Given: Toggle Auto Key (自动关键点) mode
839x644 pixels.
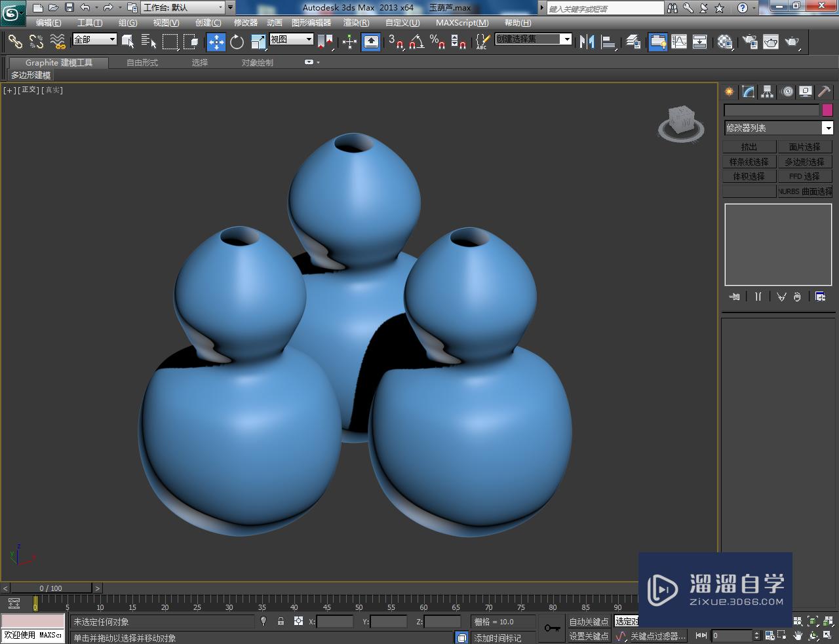Looking at the screenshot, I should (588, 621).
